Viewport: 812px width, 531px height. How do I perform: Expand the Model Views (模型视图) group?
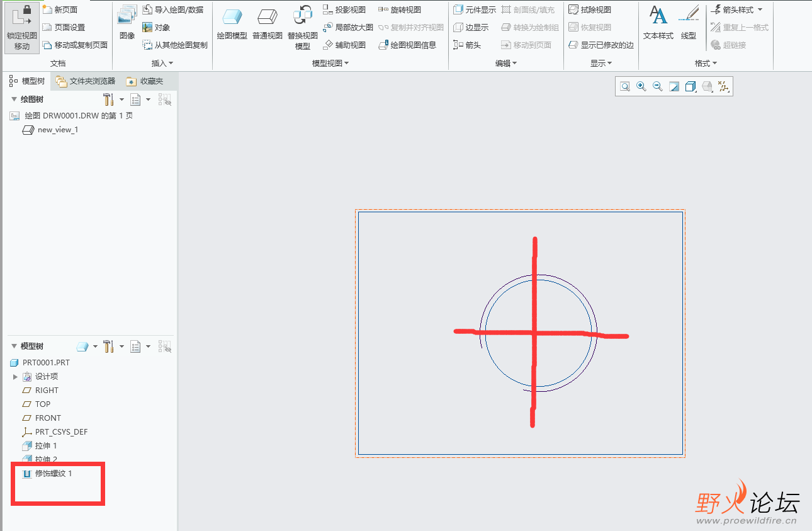(x=330, y=63)
